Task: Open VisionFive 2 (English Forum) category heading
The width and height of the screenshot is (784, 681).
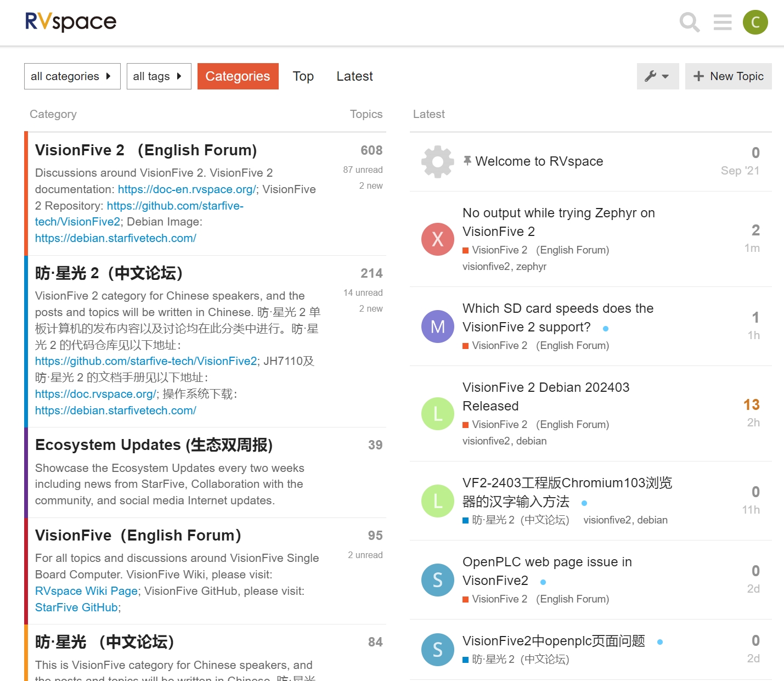Action: coord(146,150)
